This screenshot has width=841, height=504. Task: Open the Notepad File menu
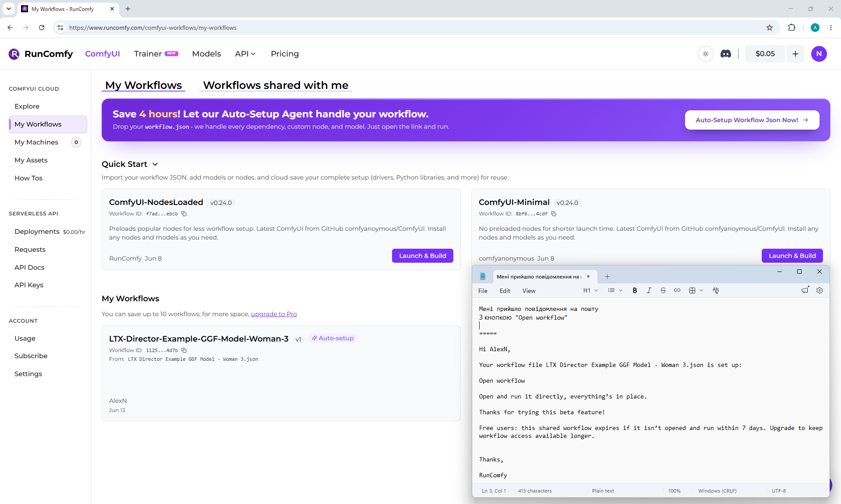pos(483,291)
